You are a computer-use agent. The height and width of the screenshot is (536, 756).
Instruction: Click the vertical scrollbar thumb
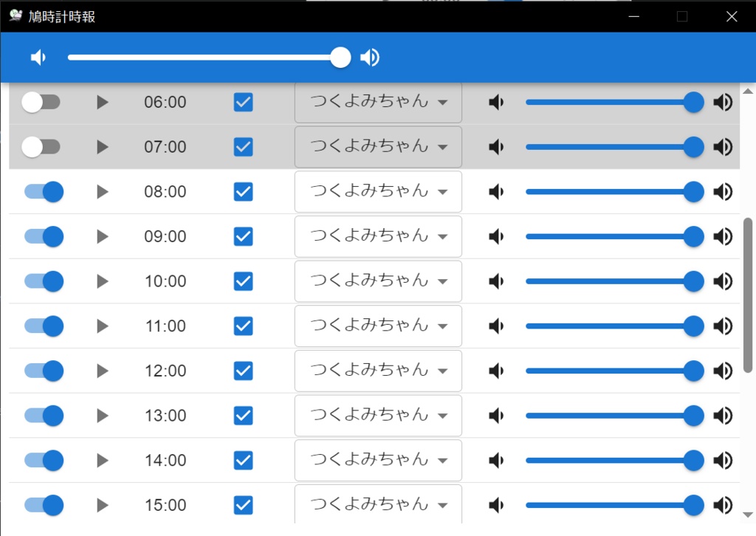coord(748,295)
